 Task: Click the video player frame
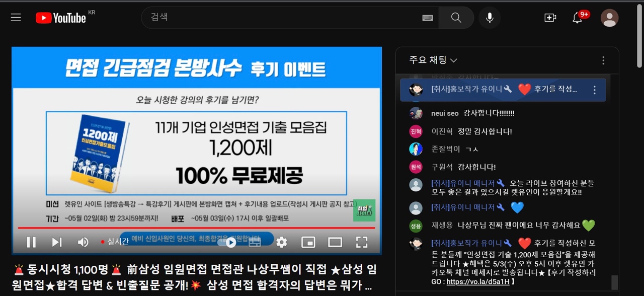tap(197, 151)
